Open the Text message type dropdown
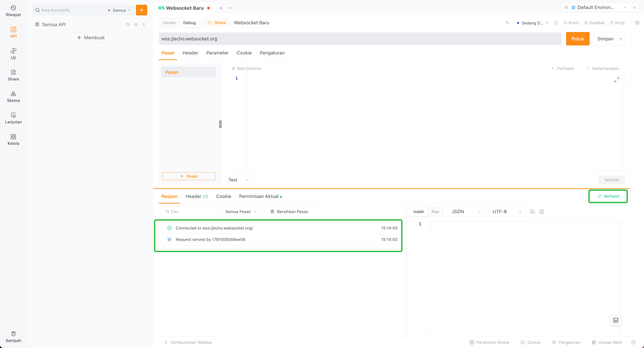Image resolution: width=644 pixels, height=348 pixels. (x=239, y=180)
